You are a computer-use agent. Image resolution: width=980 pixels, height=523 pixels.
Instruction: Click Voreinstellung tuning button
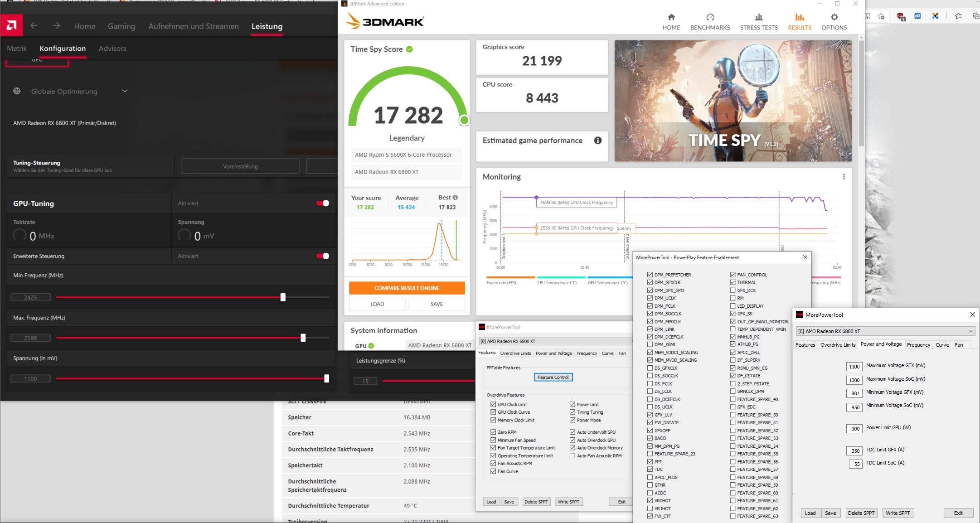240,166
